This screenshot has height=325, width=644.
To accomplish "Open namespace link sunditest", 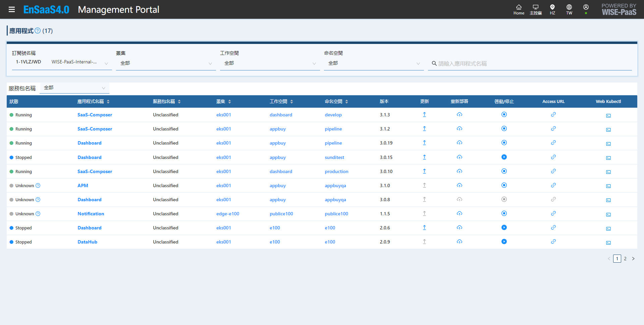I will pyautogui.click(x=334, y=157).
